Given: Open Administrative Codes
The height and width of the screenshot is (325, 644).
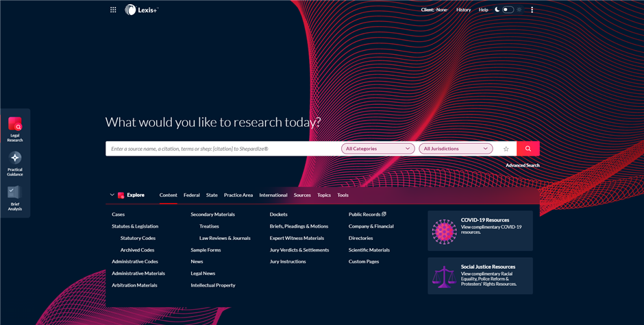Looking at the screenshot, I should pos(135,261).
